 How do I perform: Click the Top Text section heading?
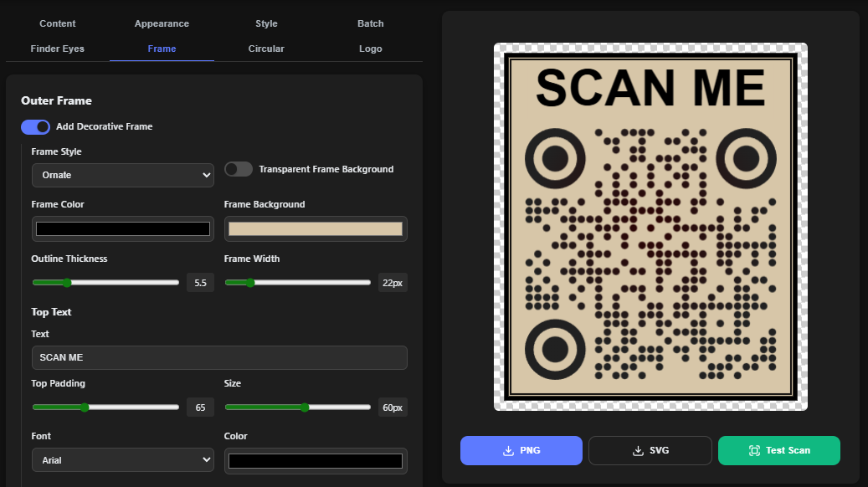click(x=52, y=312)
